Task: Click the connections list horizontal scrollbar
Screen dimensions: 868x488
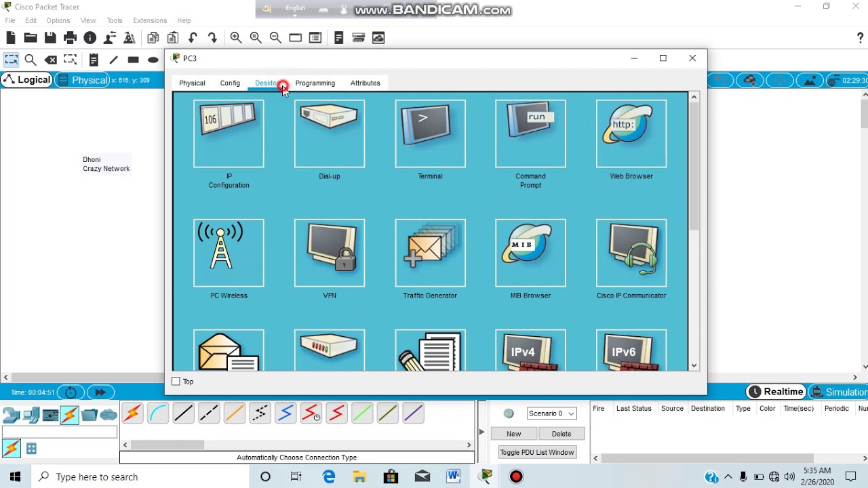Action: [167, 445]
